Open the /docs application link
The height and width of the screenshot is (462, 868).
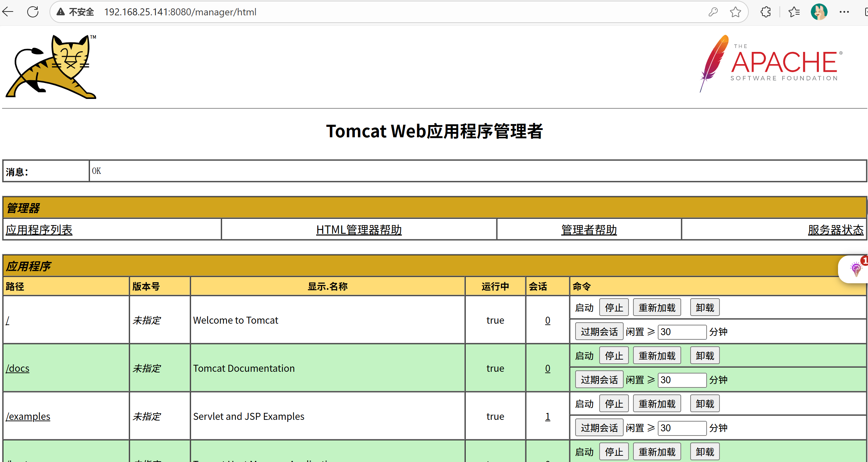point(17,368)
